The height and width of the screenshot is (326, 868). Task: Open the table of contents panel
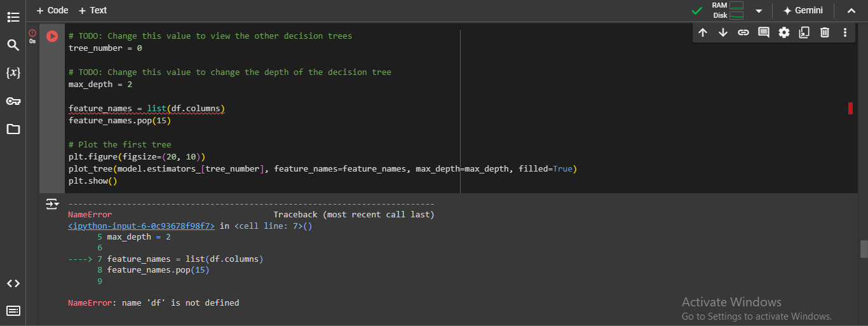coord(13,17)
